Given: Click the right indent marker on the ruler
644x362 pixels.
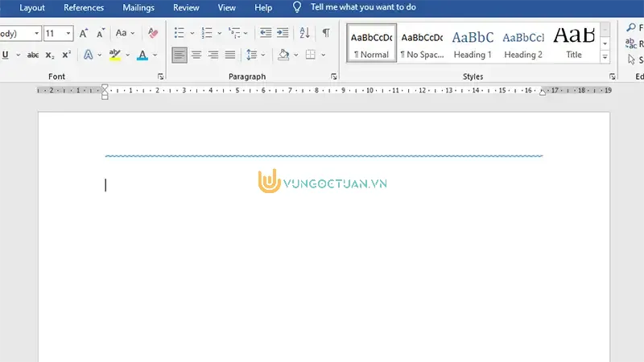Looking at the screenshot, I should click(543, 93).
